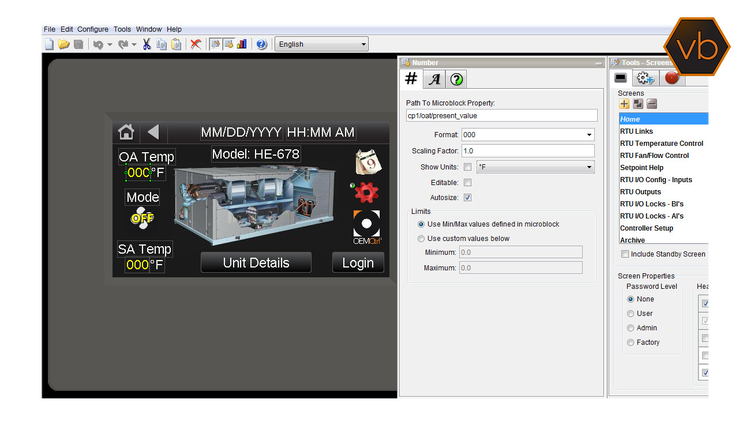This screenshot has height=422, width=750.
Task: Open the calendar schedule icon
Action: pyautogui.click(x=366, y=162)
